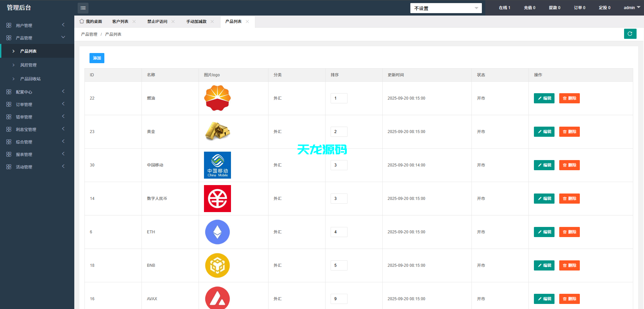
Task: Click the 添加 button to add a product
Action: [97, 58]
